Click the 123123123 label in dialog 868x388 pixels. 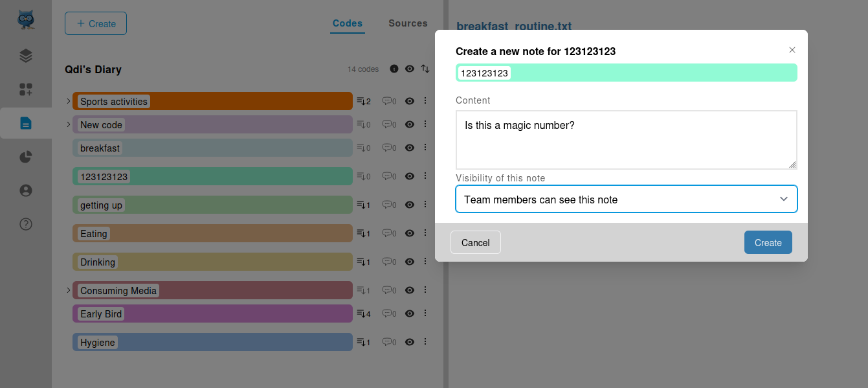(485, 73)
